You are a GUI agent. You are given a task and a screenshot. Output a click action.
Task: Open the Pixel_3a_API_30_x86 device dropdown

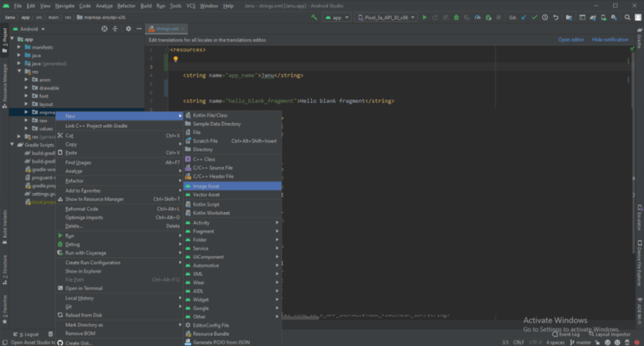(386, 18)
